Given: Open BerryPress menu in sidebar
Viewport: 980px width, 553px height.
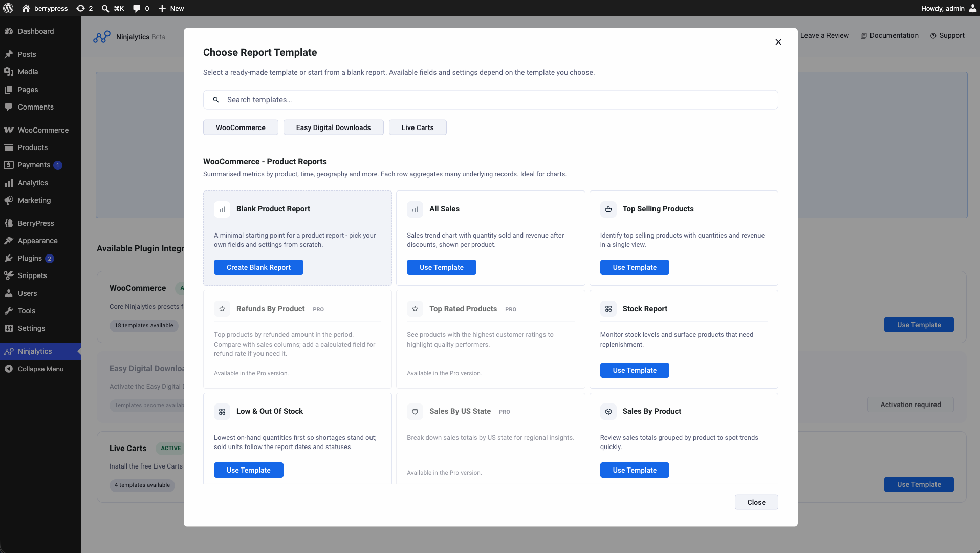Looking at the screenshot, I should pyautogui.click(x=40, y=223).
